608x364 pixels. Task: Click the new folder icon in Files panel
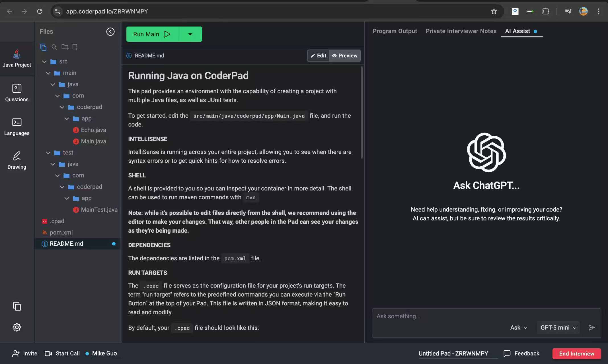[65, 47]
